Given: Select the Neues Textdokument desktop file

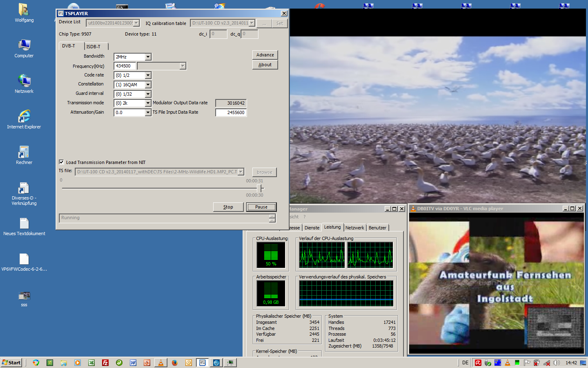Looking at the screenshot, I should click(x=24, y=223).
